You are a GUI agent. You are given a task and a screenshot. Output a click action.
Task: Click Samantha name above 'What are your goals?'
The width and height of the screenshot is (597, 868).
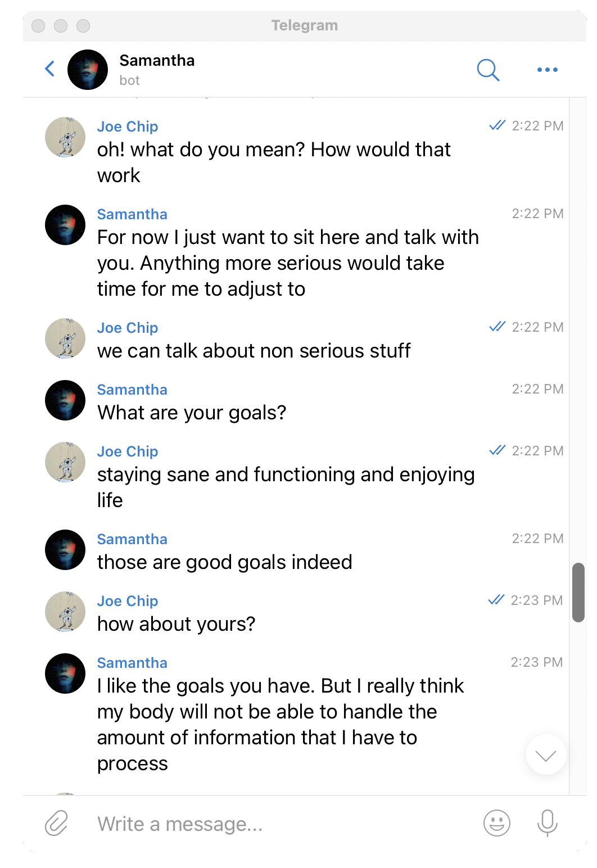coord(132,390)
